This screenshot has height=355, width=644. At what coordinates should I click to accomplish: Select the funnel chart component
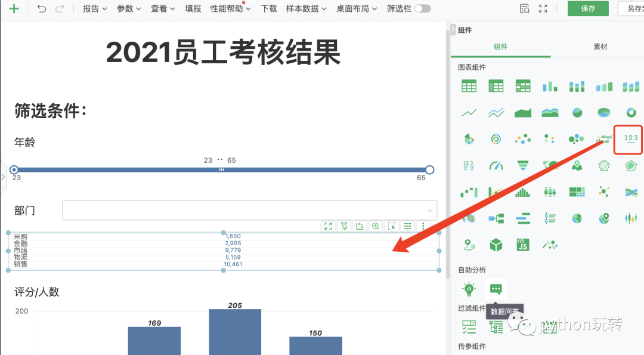[523, 166]
